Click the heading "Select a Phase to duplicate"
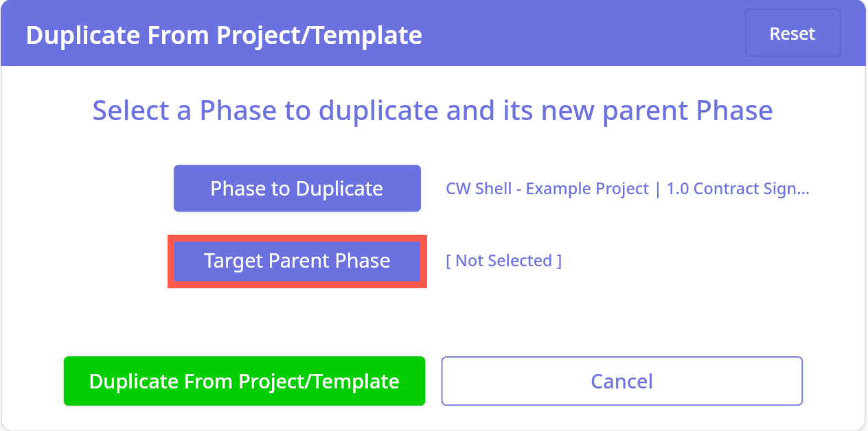The height and width of the screenshot is (431, 868). pyautogui.click(x=433, y=110)
